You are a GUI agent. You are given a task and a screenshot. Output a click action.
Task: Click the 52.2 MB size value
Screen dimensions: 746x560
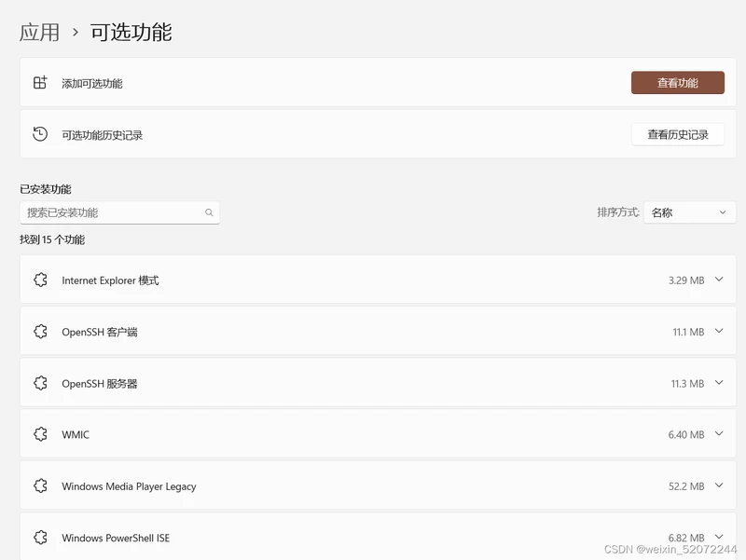pyautogui.click(x=686, y=486)
